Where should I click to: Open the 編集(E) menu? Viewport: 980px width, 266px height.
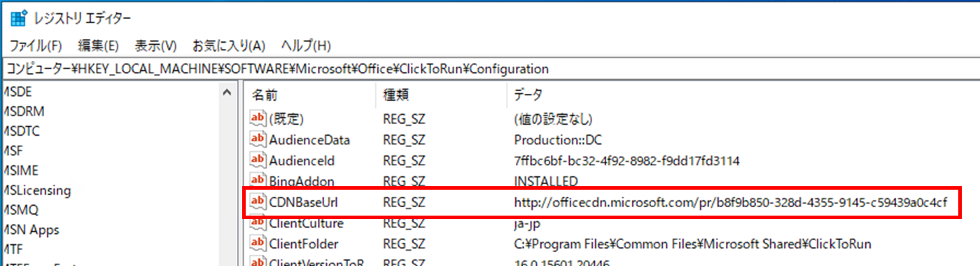[x=99, y=46]
